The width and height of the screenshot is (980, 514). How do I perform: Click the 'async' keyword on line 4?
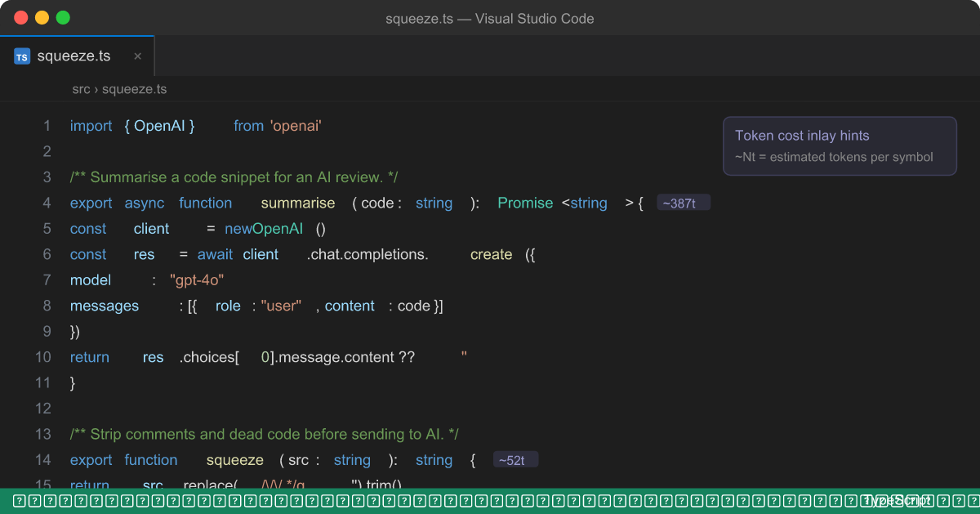145,203
